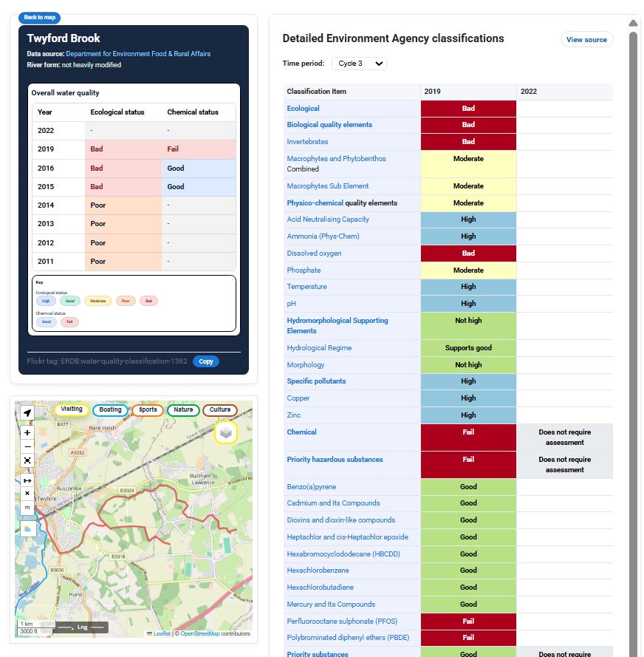The width and height of the screenshot is (644, 657).
Task: Toggle the Visiting map filter
Action: 72,409
